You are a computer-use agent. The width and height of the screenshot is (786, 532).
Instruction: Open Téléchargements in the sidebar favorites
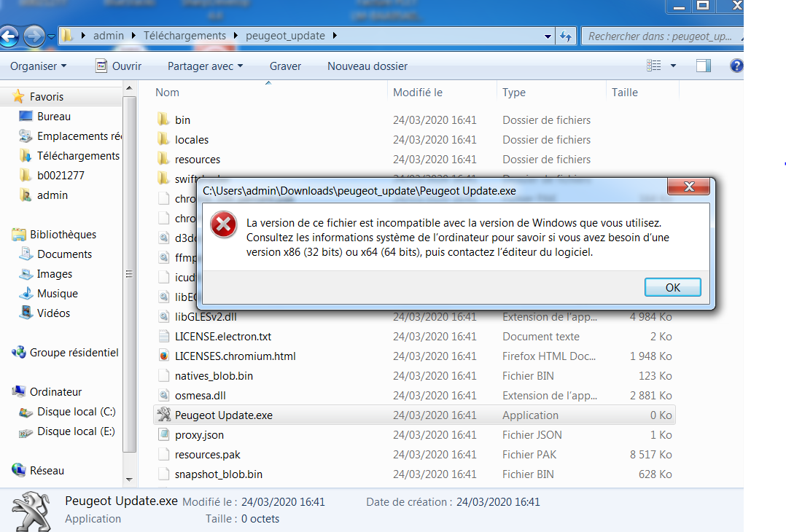pos(78,156)
